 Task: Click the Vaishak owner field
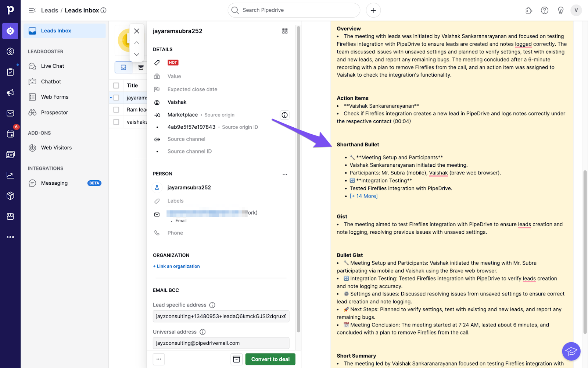177,102
